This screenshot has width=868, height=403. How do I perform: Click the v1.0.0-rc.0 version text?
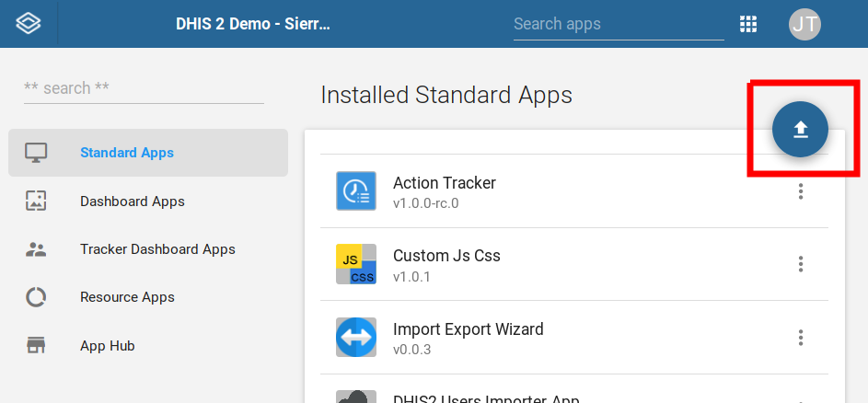pos(425,203)
